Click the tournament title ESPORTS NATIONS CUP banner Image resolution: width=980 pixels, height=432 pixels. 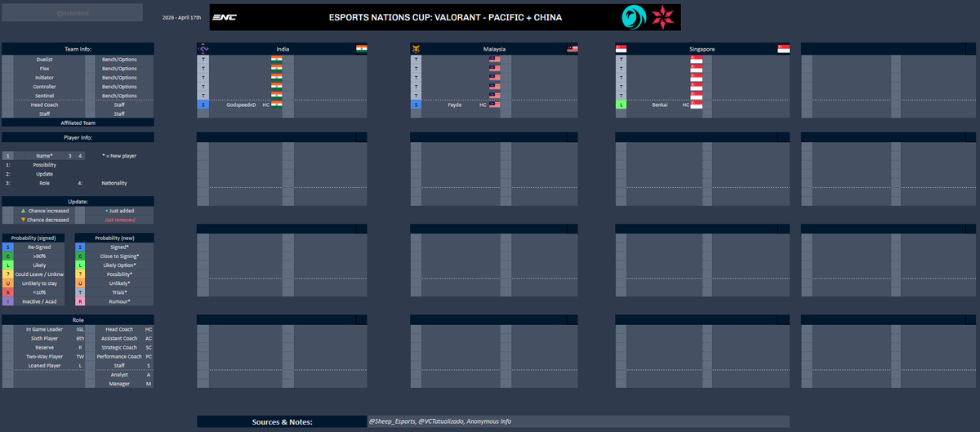coord(445,17)
